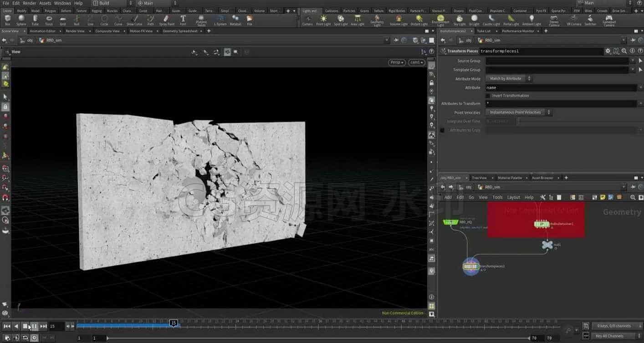Screen dimensions: 644x343
Task: Open the Rigid Bodies shelf tab
Action: pyautogui.click(x=397, y=10)
